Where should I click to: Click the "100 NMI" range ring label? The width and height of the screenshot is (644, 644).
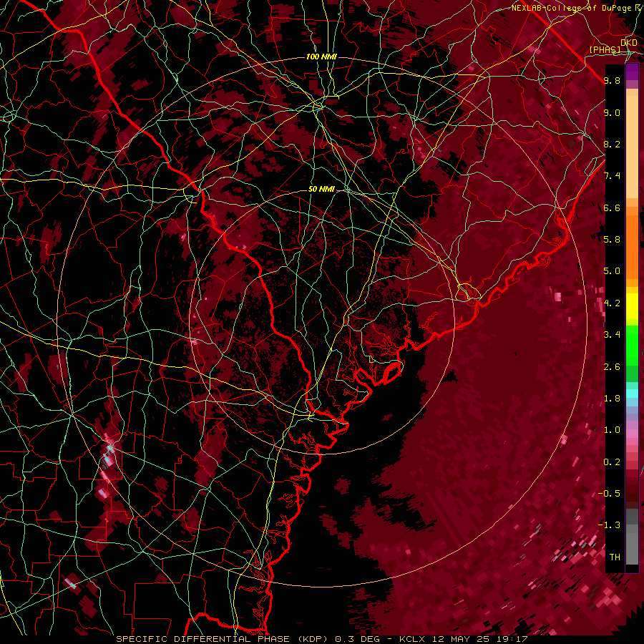point(321,57)
